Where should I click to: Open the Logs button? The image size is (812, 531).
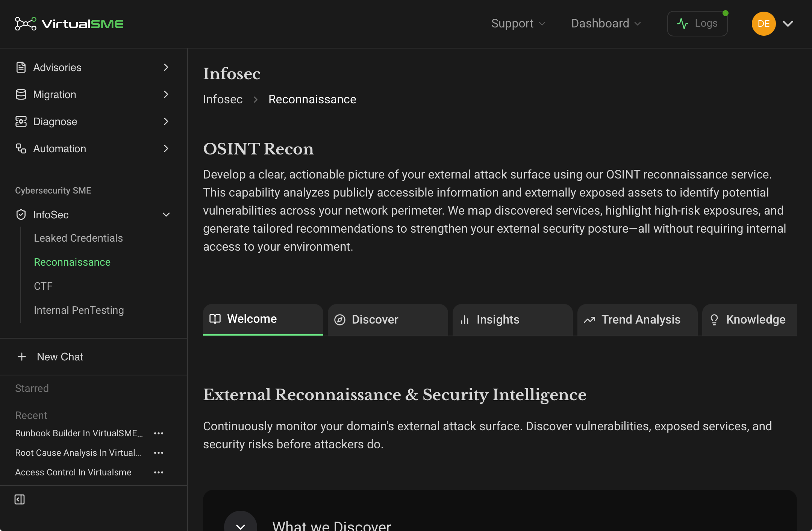(697, 24)
